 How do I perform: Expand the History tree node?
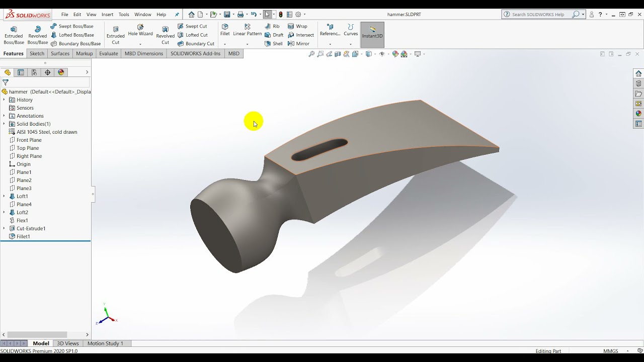4,100
